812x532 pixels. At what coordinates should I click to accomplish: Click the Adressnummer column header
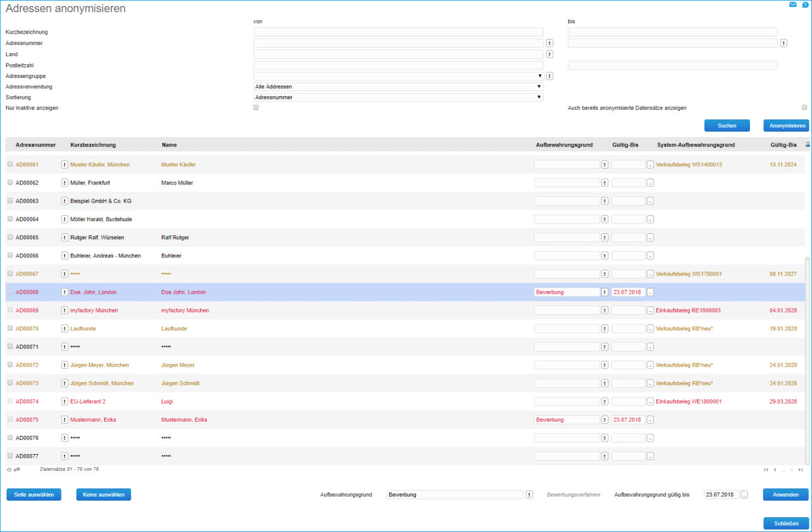[36, 145]
